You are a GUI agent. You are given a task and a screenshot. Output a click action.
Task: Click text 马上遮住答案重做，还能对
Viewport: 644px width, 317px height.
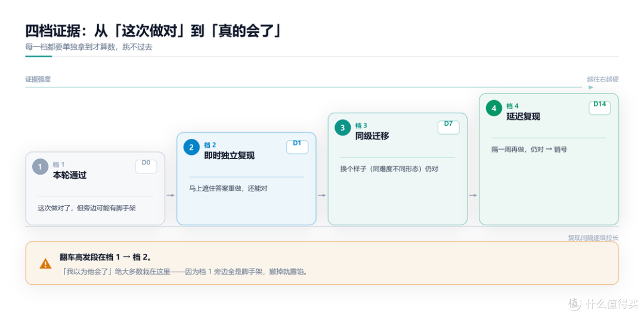(x=228, y=188)
